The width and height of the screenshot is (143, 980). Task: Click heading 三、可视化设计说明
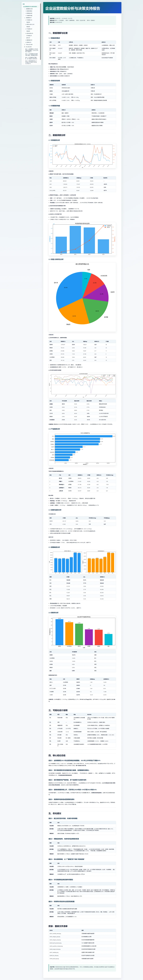(58, 710)
